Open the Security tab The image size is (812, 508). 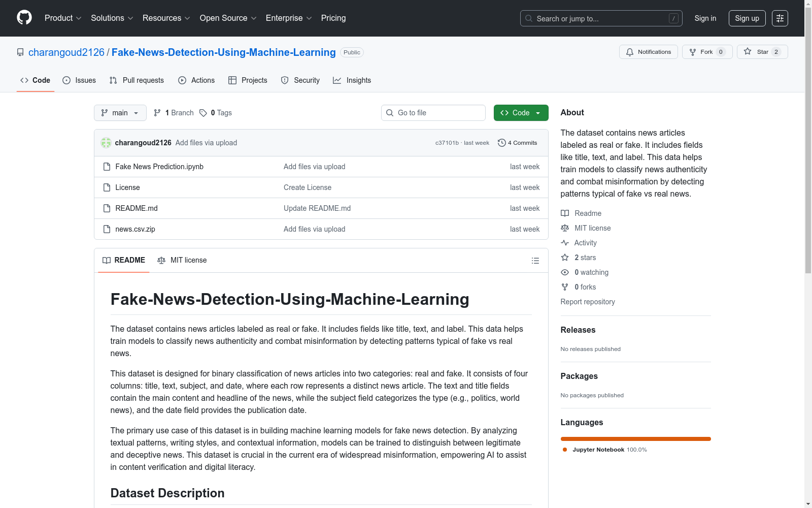click(300, 80)
